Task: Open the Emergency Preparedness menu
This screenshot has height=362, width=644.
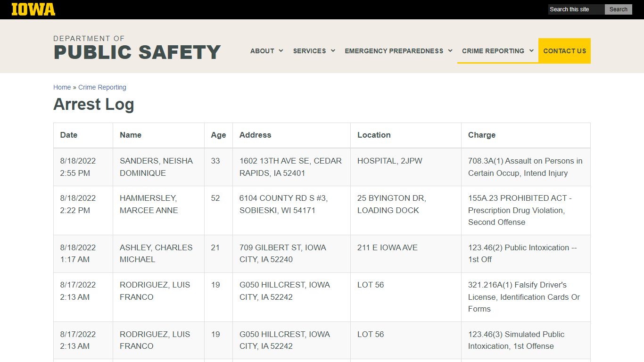Action: [394, 51]
